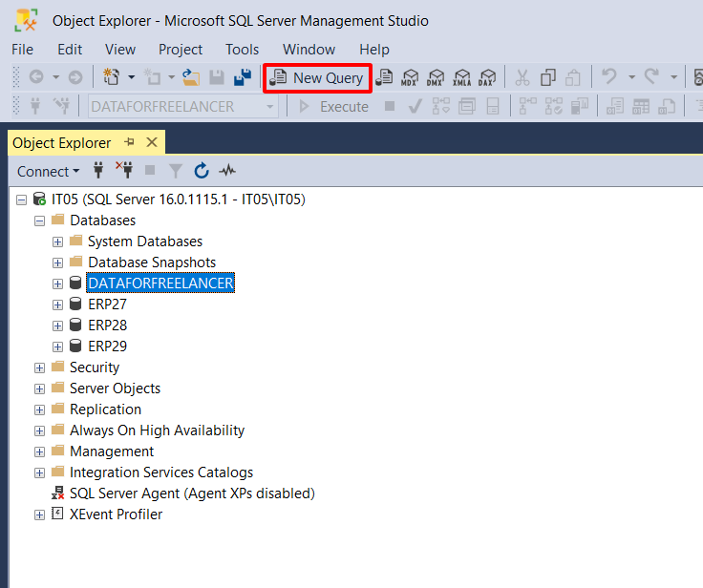Open a new DMX query
The height and width of the screenshot is (588, 703).
point(435,77)
